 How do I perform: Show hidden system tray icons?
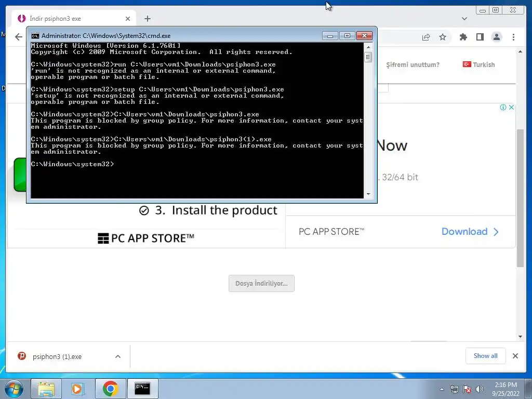click(442, 389)
